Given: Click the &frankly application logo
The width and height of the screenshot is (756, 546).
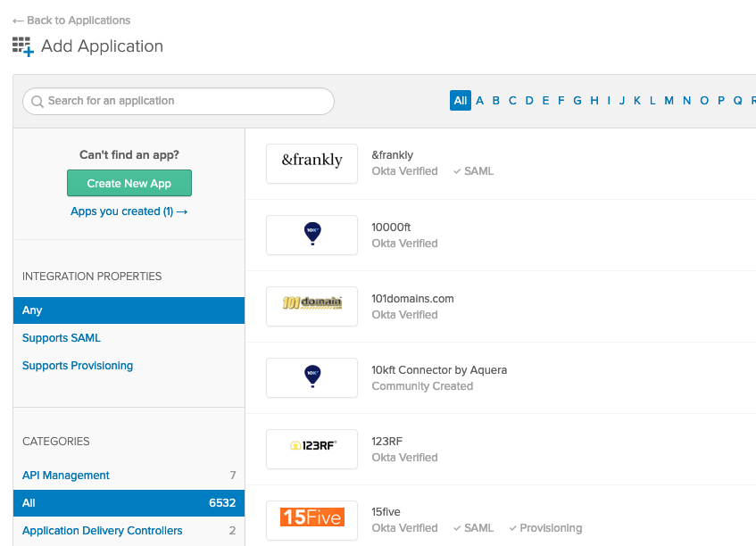Looking at the screenshot, I should click(312, 163).
